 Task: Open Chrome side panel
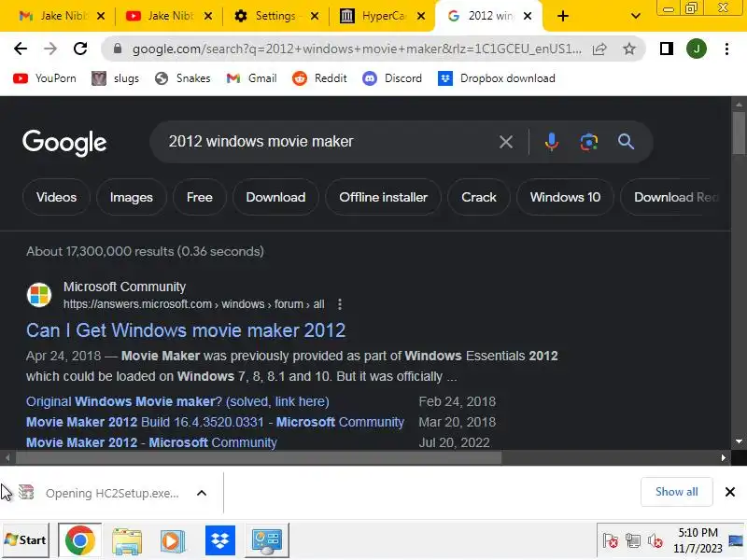point(667,49)
